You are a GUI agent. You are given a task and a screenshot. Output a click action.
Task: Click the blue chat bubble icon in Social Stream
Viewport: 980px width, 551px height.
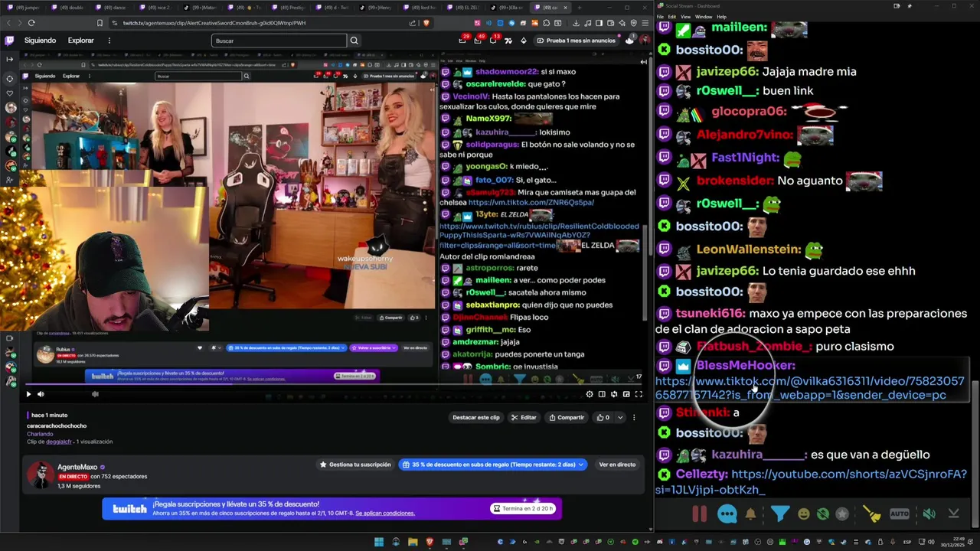(727, 514)
